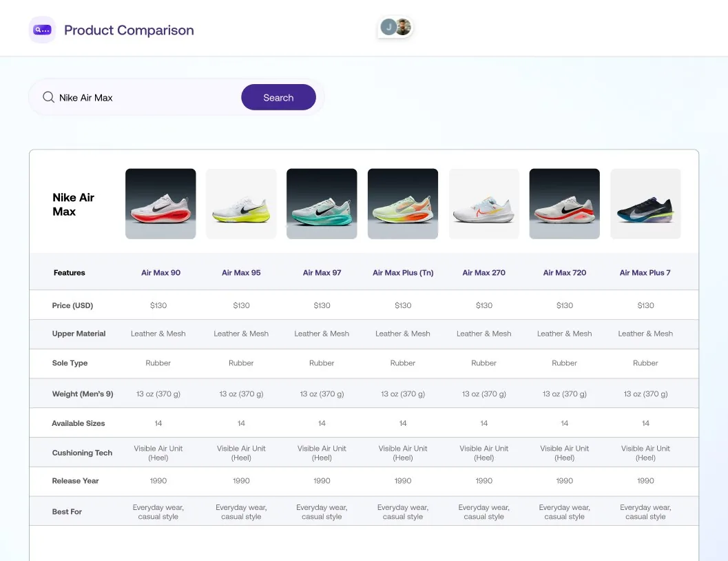Open the 'J' user avatar
The height and width of the screenshot is (561, 728).
(388, 27)
